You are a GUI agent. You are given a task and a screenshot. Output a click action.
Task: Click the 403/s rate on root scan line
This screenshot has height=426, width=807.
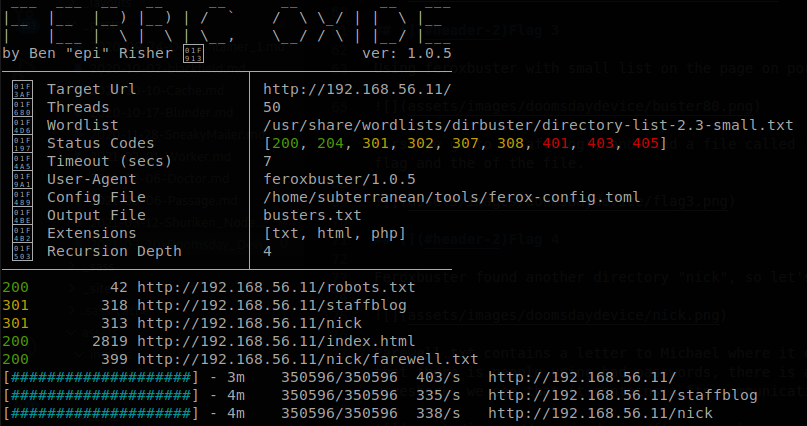438,378
